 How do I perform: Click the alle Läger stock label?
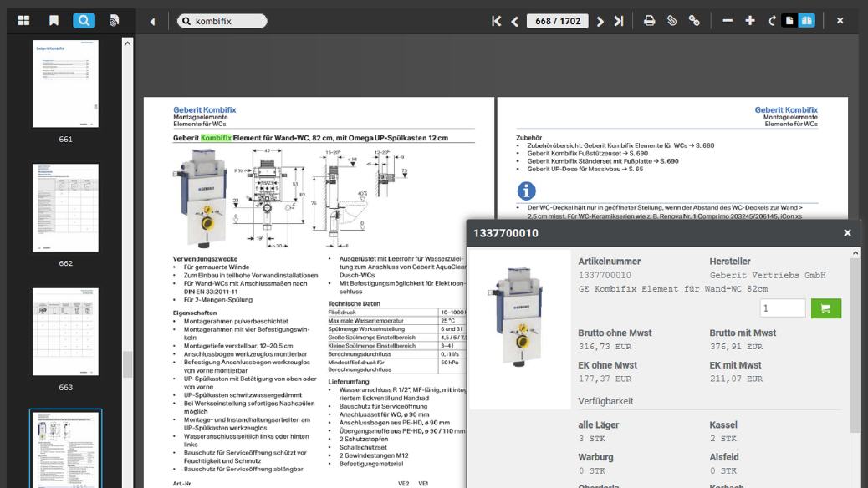599,425
